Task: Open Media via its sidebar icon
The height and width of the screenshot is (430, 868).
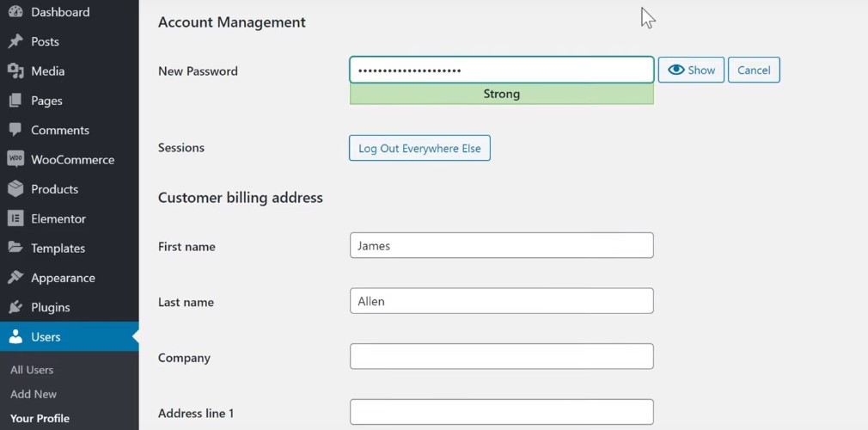Action: tap(15, 71)
